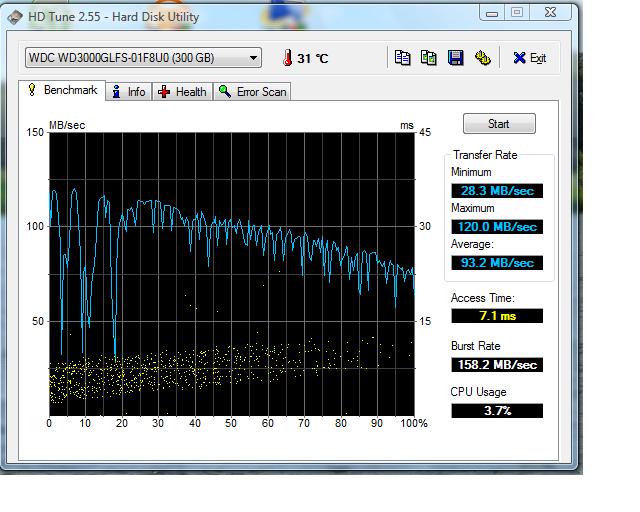The width and height of the screenshot is (640, 512).
Task: Switch to the Benchmark tab
Action: [x=62, y=90]
